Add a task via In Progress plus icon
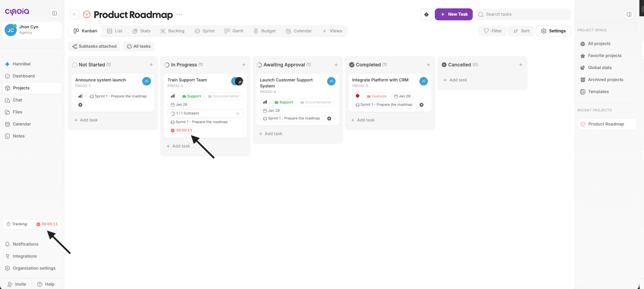644x289 pixels. [x=244, y=65]
